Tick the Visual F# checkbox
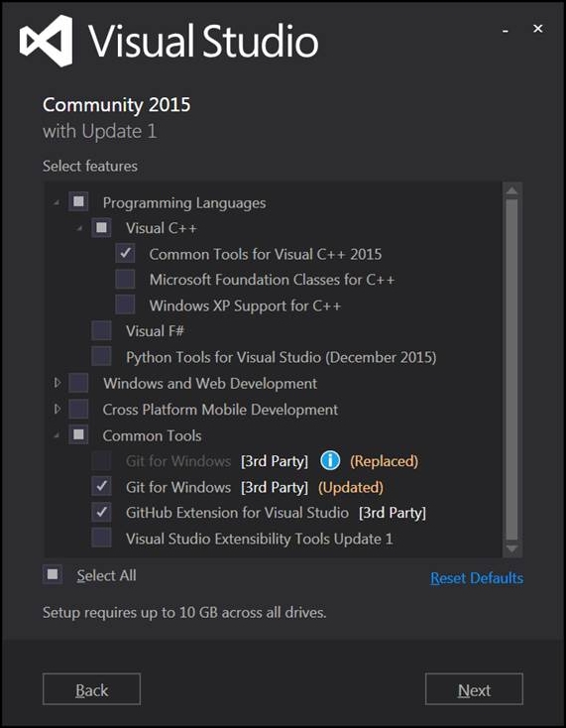 coord(101,331)
